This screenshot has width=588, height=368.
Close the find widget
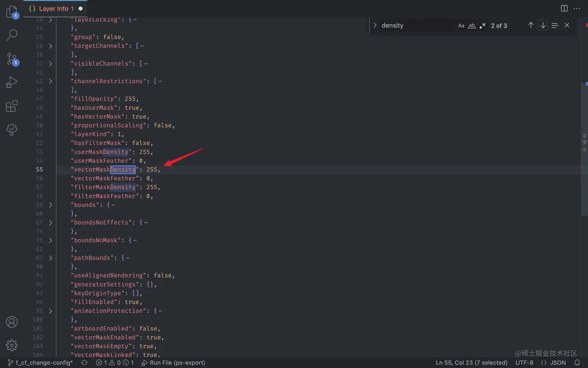tap(567, 25)
